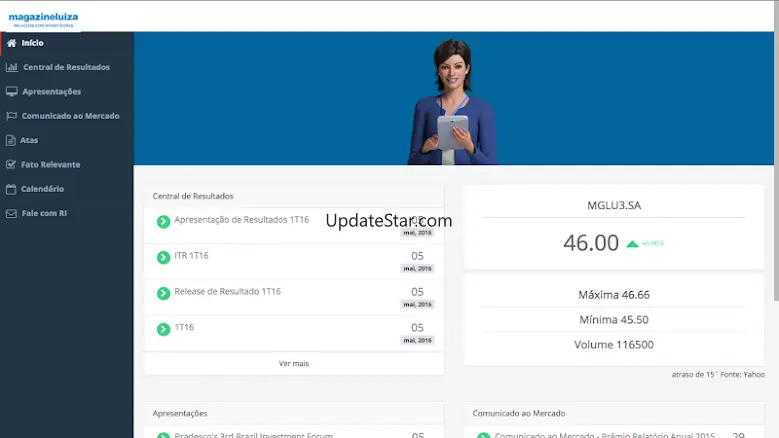The height and width of the screenshot is (438, 779).
Task: Click the document icon beside Atas
Action: click(x=11, y=140)
